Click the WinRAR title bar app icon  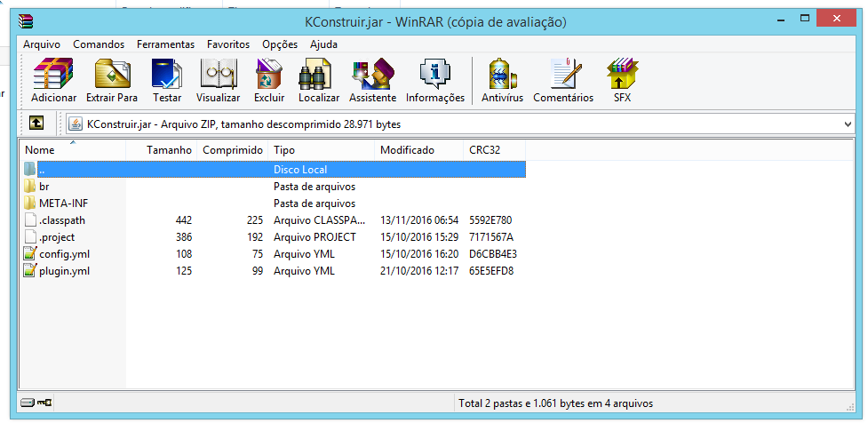[25, 21]
